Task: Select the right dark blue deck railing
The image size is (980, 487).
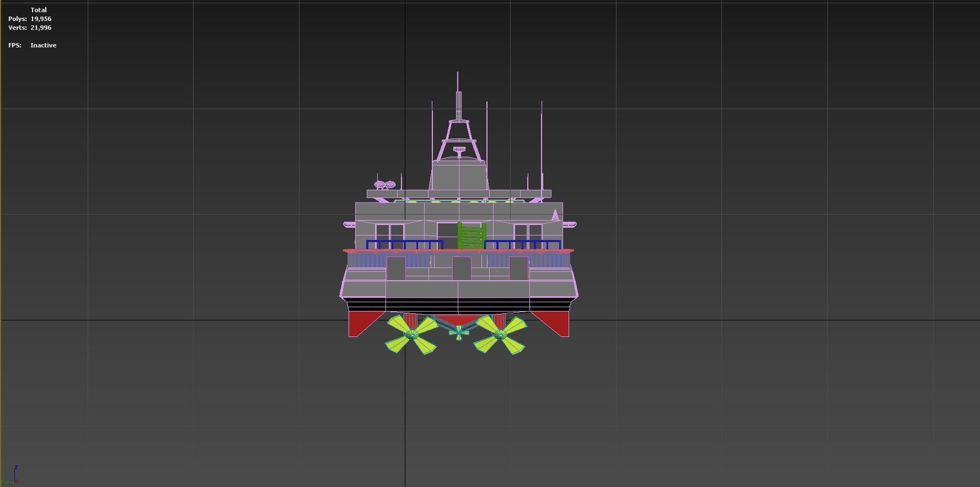Action: pos(523,245)
